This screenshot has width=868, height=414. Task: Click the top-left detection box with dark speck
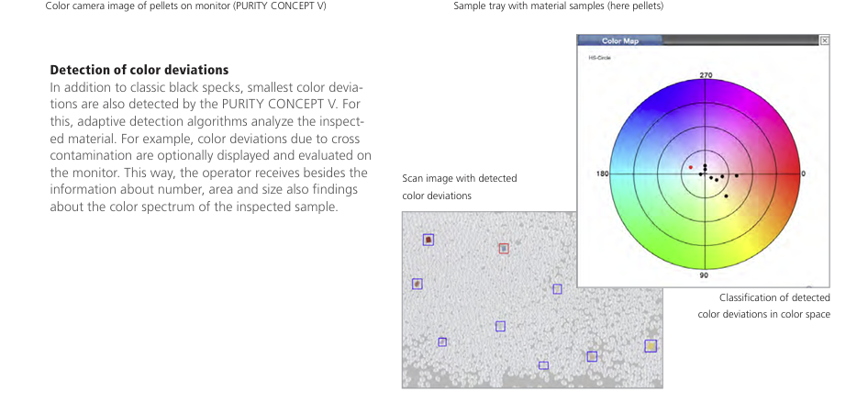[428, 240]
